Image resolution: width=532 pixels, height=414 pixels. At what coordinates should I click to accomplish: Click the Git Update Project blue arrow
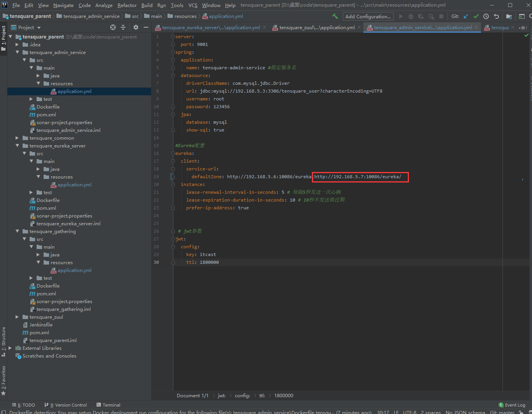tap(466, 16)
